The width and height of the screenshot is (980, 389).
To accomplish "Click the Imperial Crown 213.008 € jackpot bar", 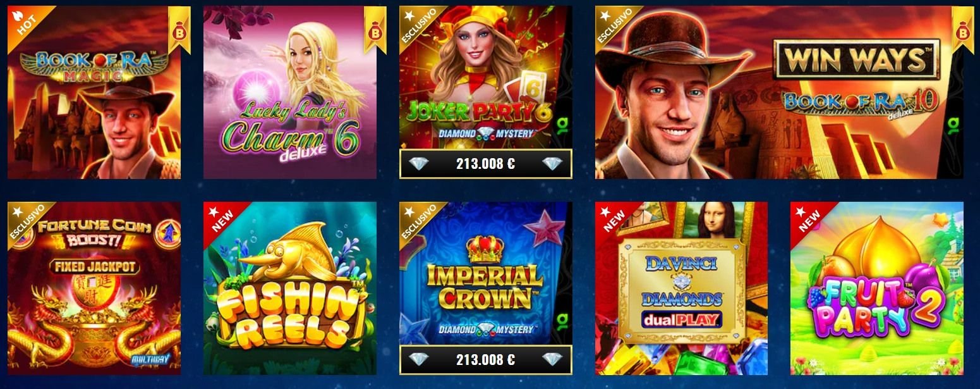I will point(486,360).
